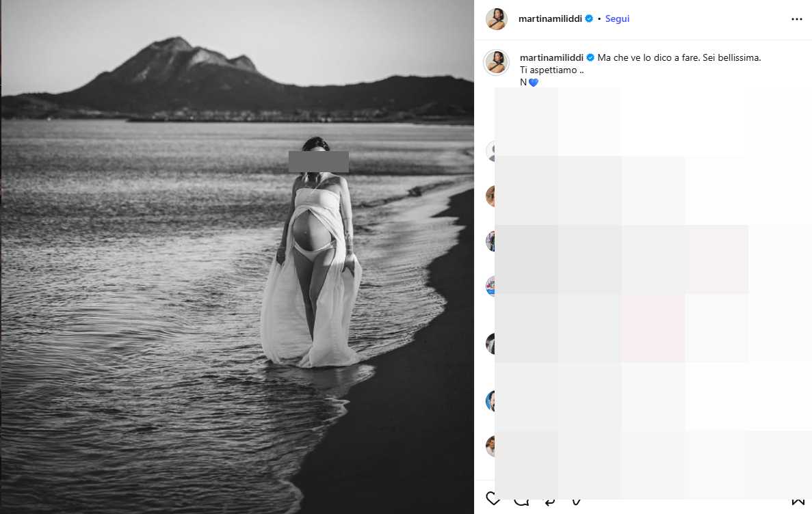The width and height of the screenshot is (812, 514).
Task: Open comment bubble icon below comments
Action: [x=521, y=500]
